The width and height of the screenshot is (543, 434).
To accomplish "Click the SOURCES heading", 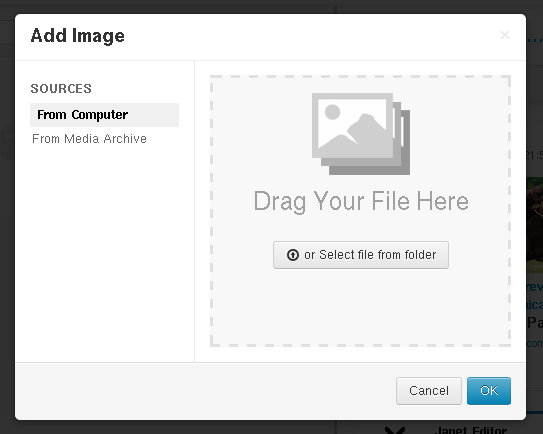I will coord(61,89).
